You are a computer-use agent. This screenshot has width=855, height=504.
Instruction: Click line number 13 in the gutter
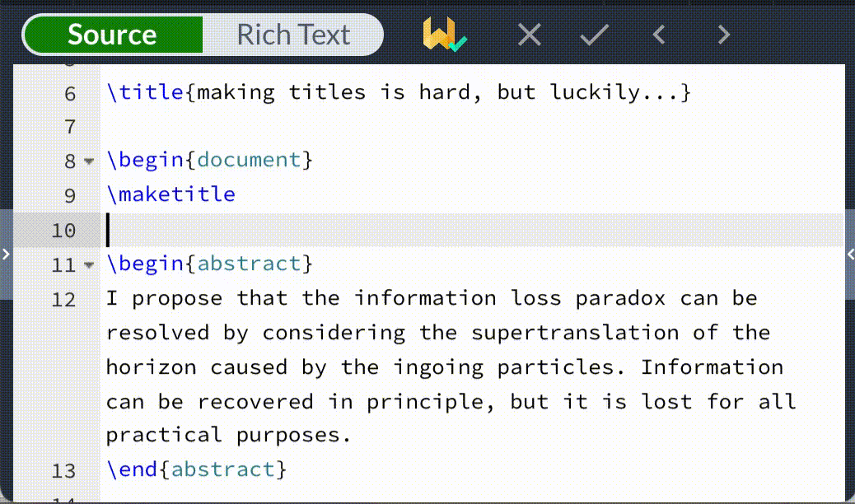(x=63, y=471)
